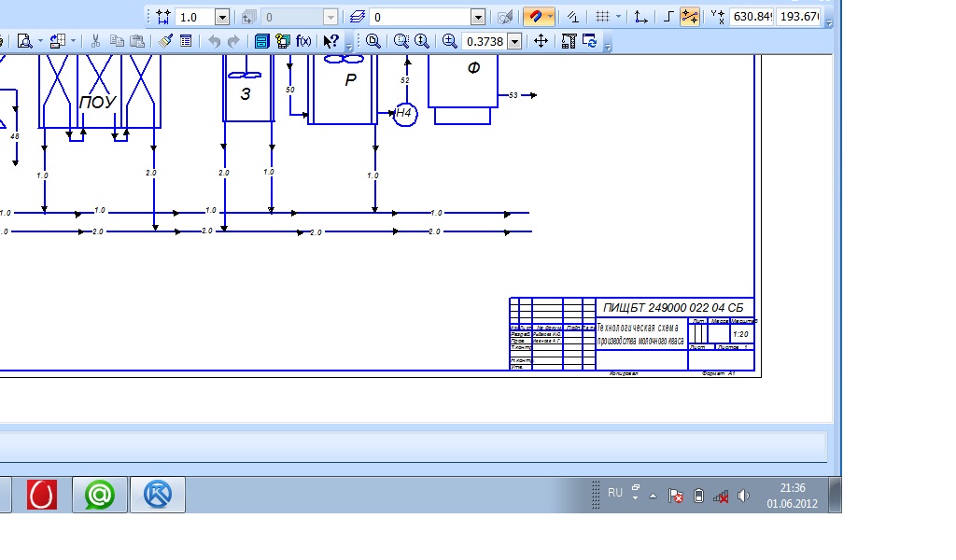Click the current step icon beside 1.0 field

162,17
